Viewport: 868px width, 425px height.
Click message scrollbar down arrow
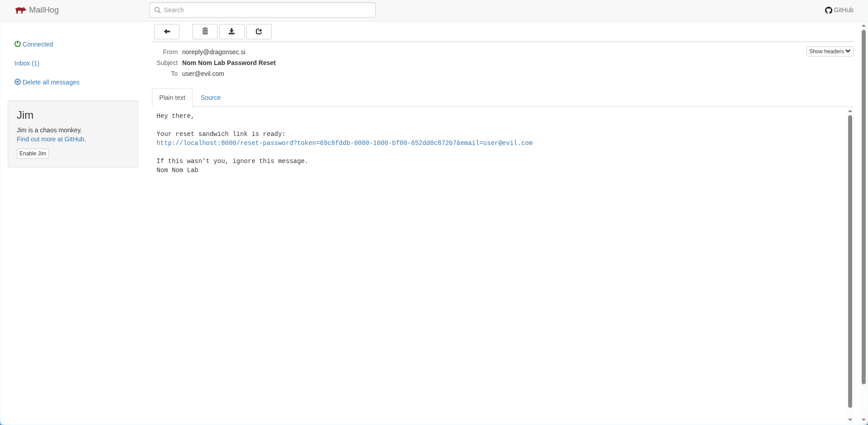(850, 420)
